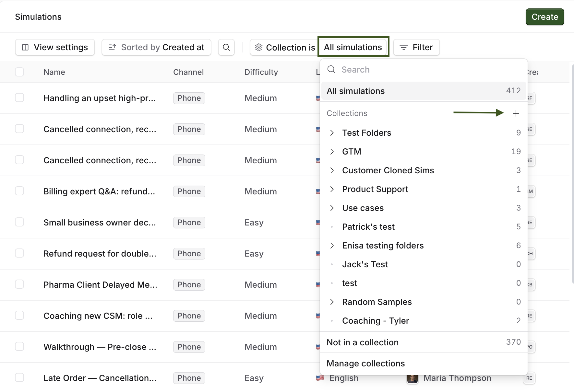Screen dimensions: 574x392
Task: Select the test collection
Action: coord(424,283)
